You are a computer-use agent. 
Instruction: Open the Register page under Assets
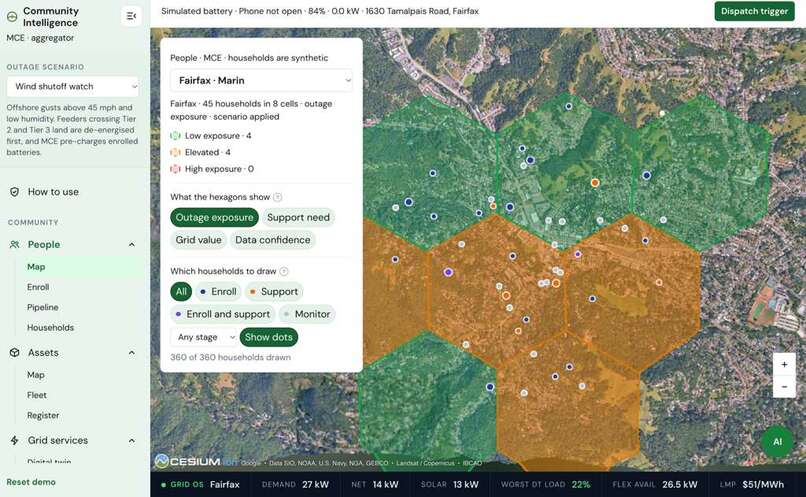(x=43, y=415)
